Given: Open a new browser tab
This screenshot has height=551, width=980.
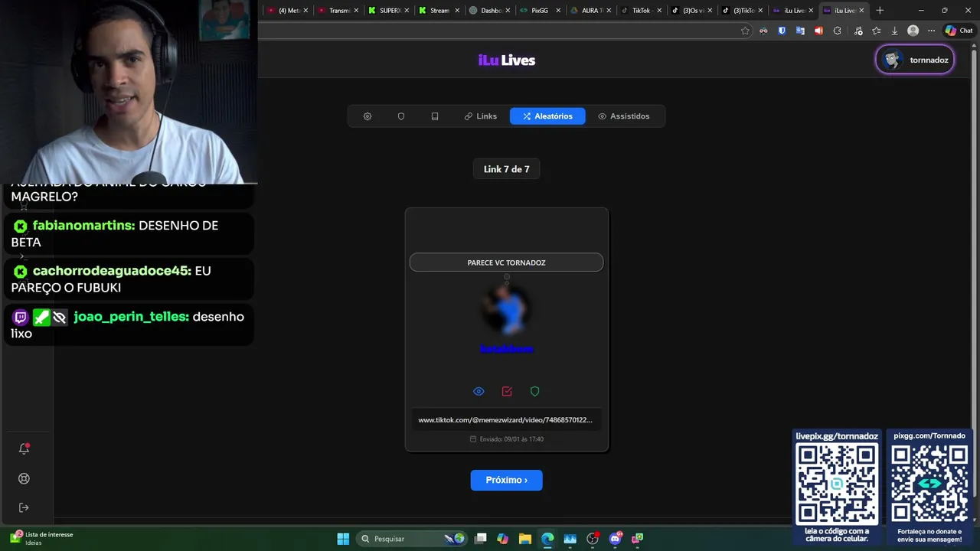Looking at the screenshot, I should tap(880, 11).
